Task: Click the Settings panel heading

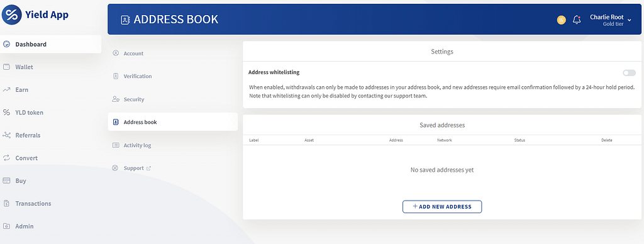Action: (x=442, y=52)
